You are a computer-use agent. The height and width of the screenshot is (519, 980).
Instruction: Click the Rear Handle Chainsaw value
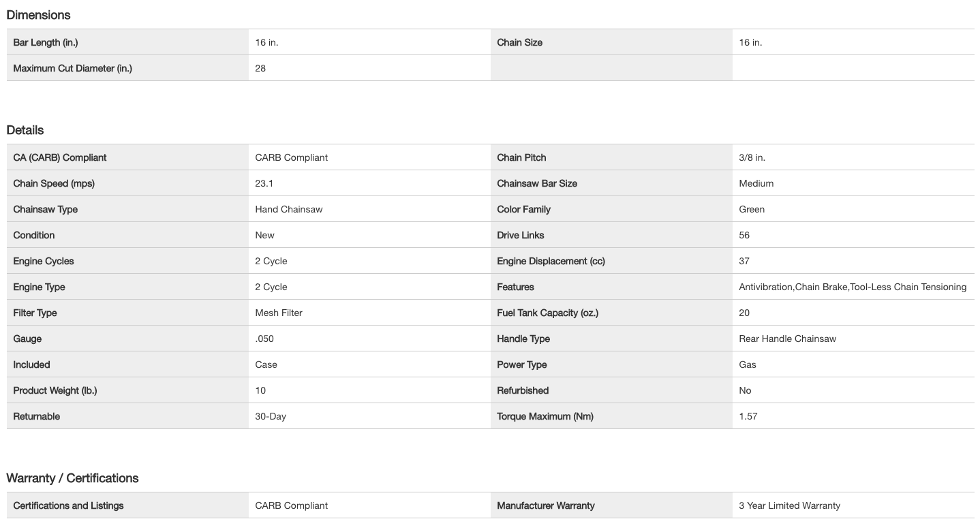[787, 339]
